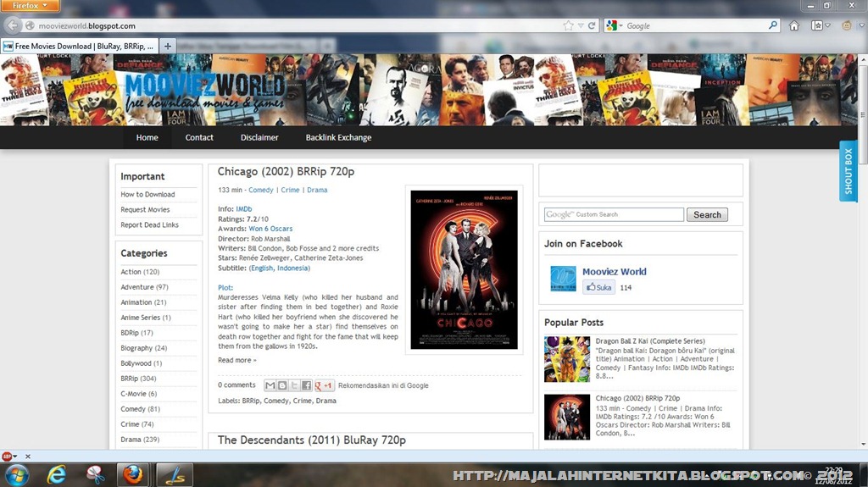The width and height of the screenshot is (868, 487).
Task: Click the monkey face add-on icon
Action: point(847,25)
